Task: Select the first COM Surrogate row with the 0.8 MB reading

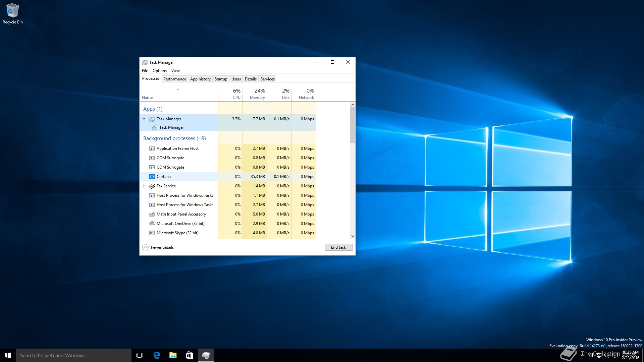Action: (228, 158)
